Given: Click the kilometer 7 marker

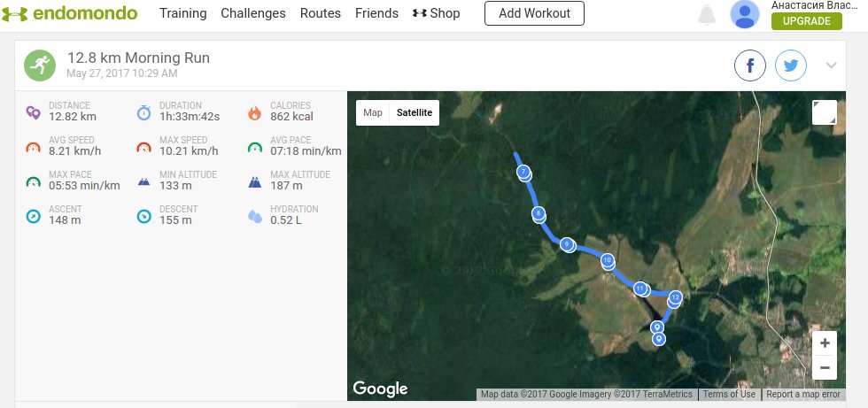Looking at the screenshot, I should point(523,172).
